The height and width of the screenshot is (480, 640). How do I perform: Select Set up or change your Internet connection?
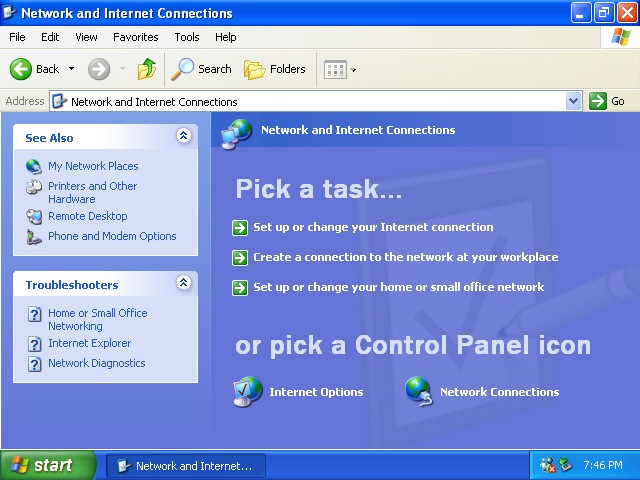(x=373, y=227)
